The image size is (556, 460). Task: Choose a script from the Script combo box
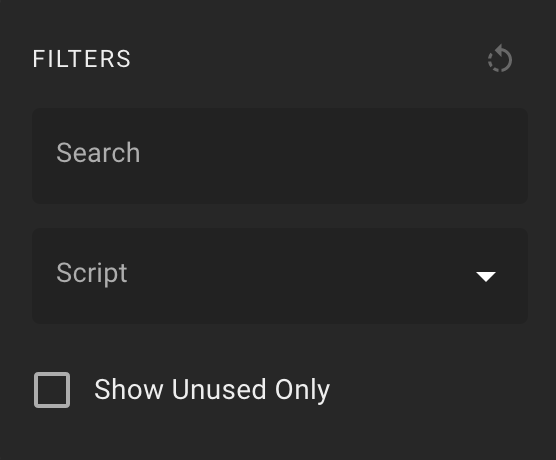tap(280, 276)
